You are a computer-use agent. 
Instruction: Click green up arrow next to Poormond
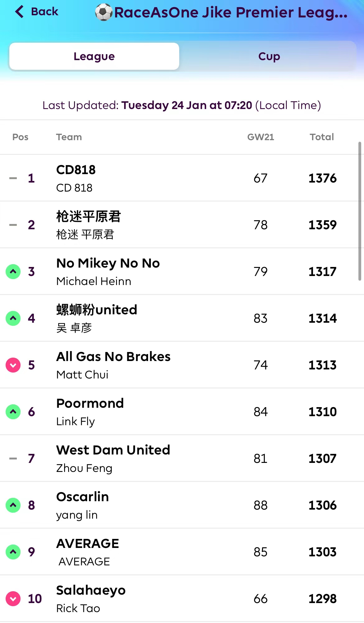point(13,412)
